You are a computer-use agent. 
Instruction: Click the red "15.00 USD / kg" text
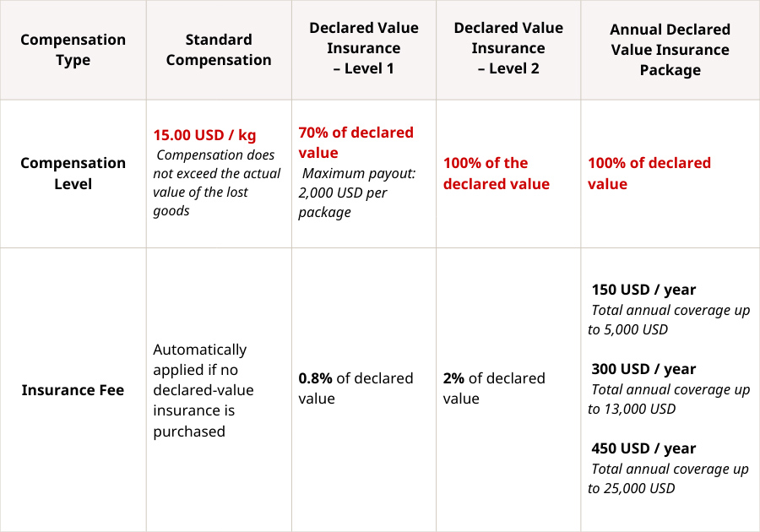click(204, 135)
